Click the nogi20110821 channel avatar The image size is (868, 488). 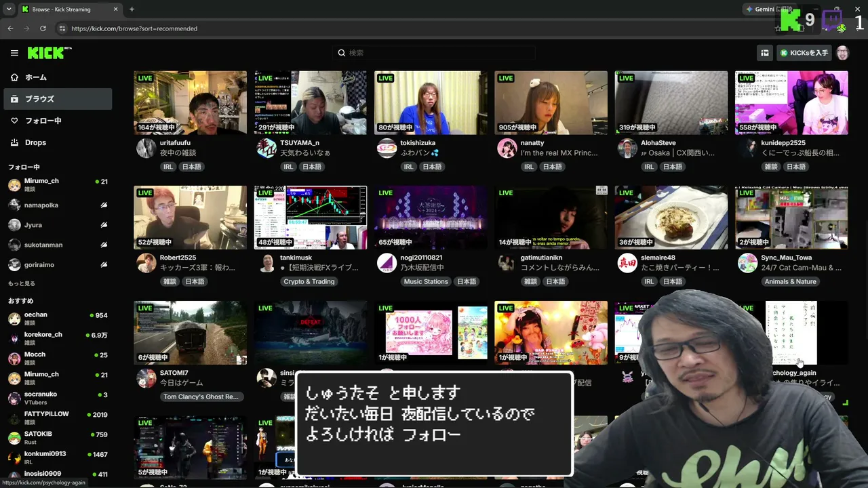coord(387,263)
